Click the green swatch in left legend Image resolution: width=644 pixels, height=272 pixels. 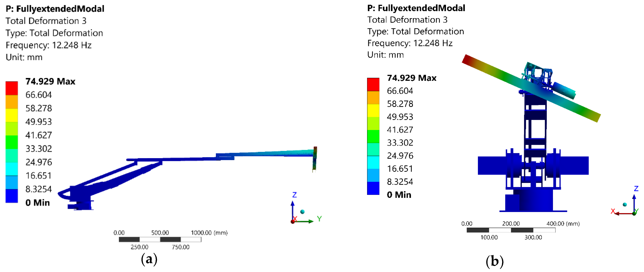[x=11, y=142]
